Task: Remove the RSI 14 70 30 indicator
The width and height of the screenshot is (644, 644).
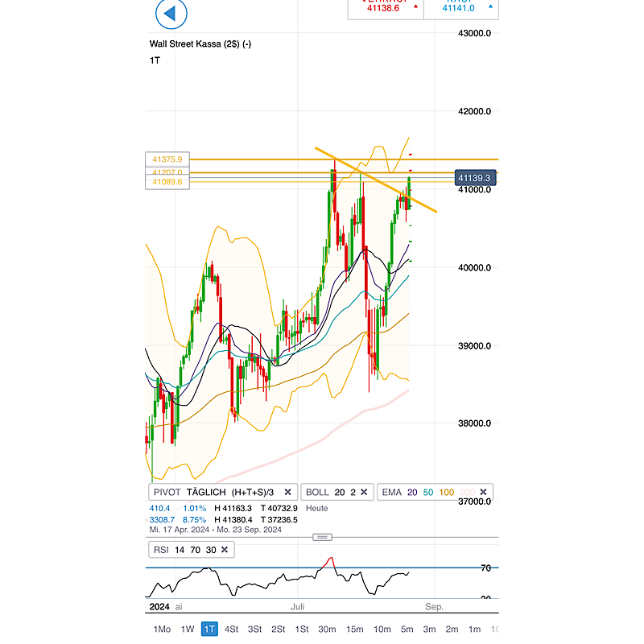Action: (x=224, y=549)
